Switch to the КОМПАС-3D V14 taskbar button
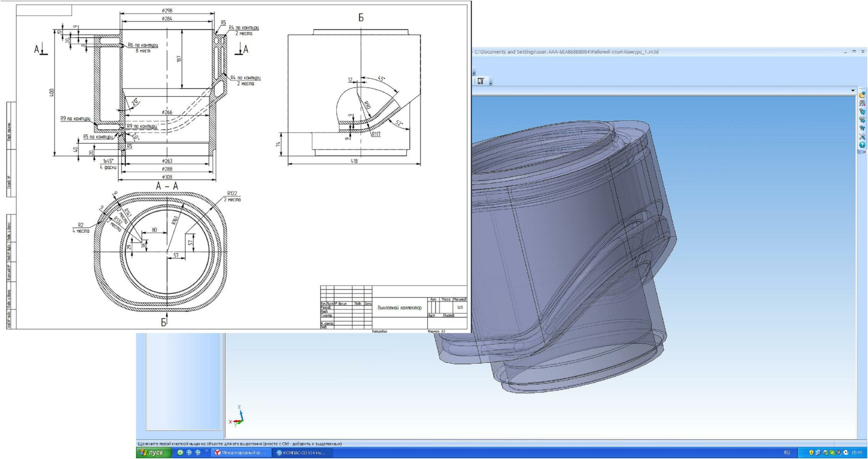Screen dimensions: 868x459 click(302, 453)
